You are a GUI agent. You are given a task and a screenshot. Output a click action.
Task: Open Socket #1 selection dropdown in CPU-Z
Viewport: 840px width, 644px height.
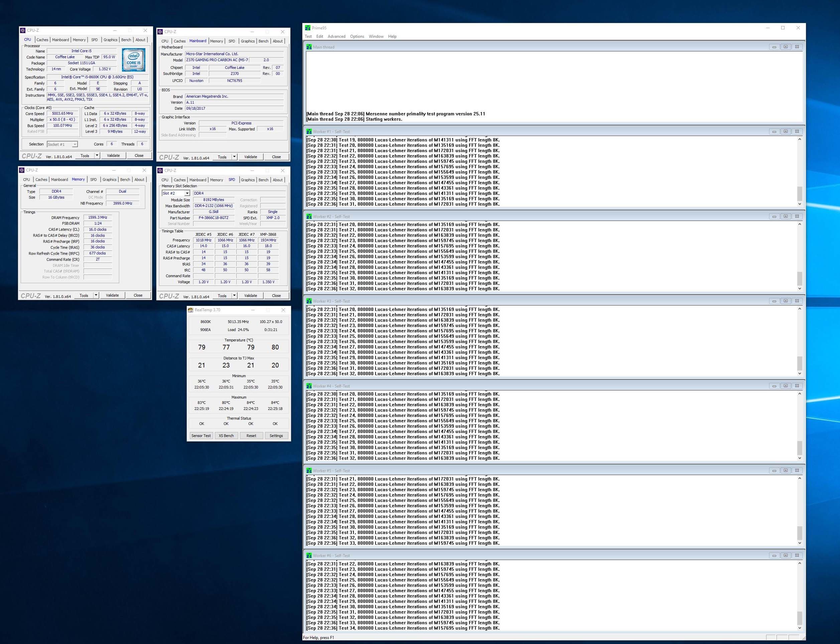62,144
